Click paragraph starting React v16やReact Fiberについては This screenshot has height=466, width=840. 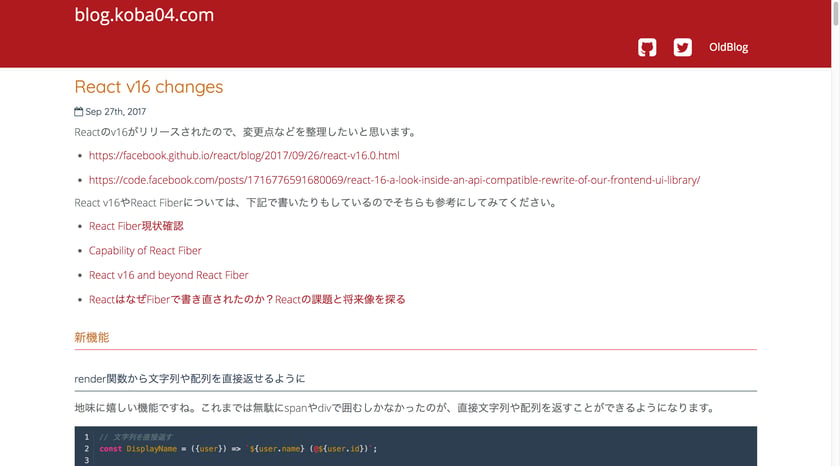tap(316, 202)
